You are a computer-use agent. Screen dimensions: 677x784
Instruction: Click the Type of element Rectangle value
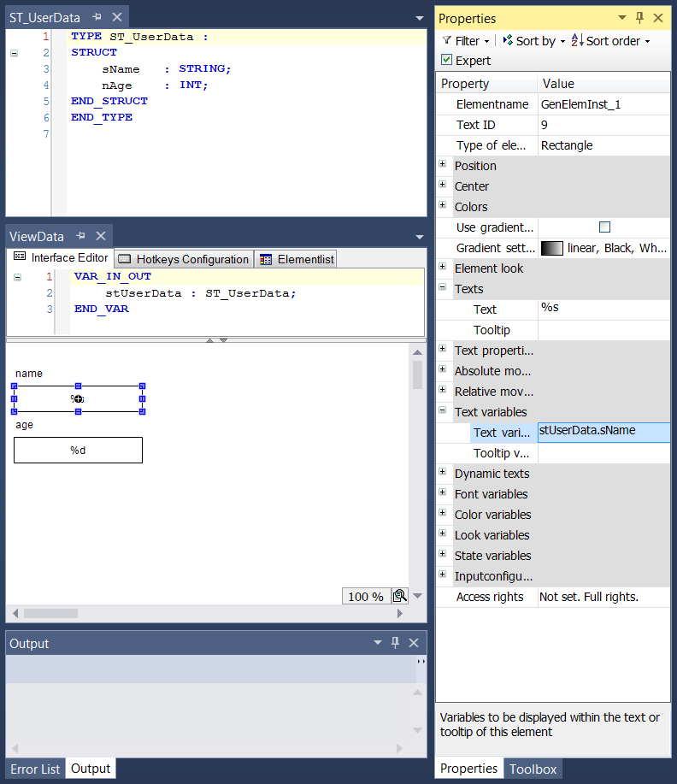click(x=603, y=145)
